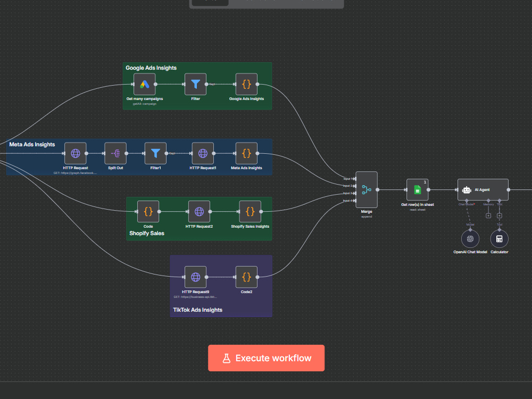Open the HTTP Request node for graph.facebook
This screenshot has width=532, height=399.
tap(76, 153)
